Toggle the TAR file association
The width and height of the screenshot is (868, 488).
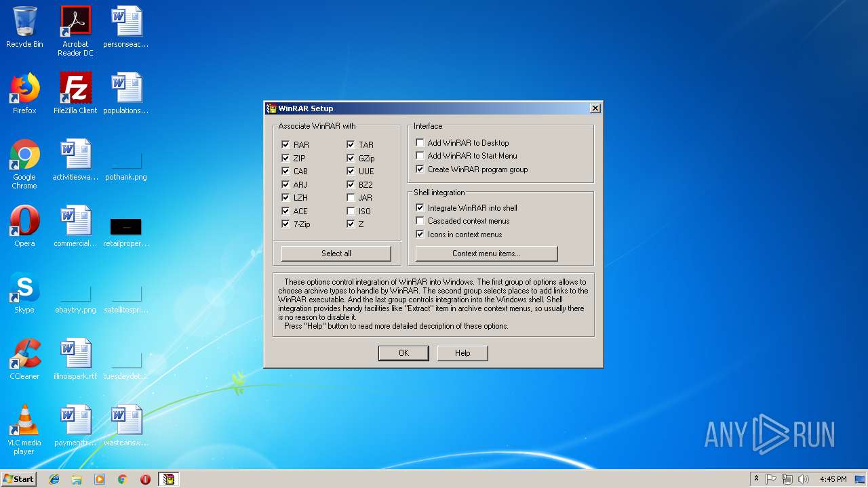[x=351, y=144]
